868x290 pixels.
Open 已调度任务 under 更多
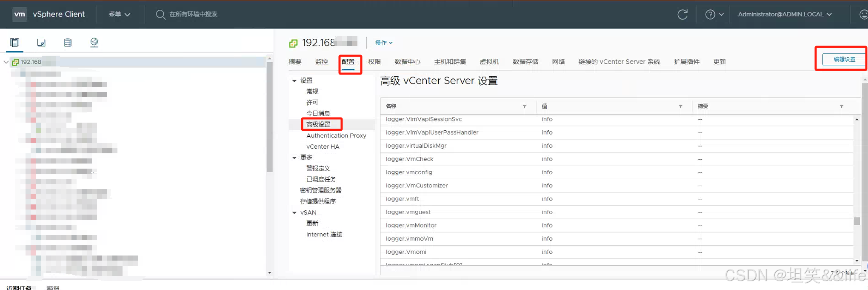tap(321, 180)
